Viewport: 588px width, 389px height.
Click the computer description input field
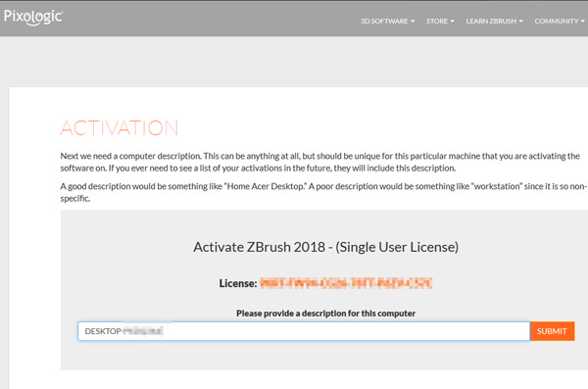click(x=304, y=331)
